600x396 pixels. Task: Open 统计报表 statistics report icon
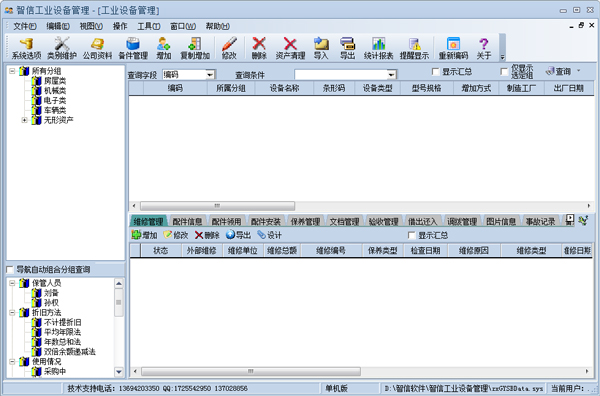(x=378, y=48)
